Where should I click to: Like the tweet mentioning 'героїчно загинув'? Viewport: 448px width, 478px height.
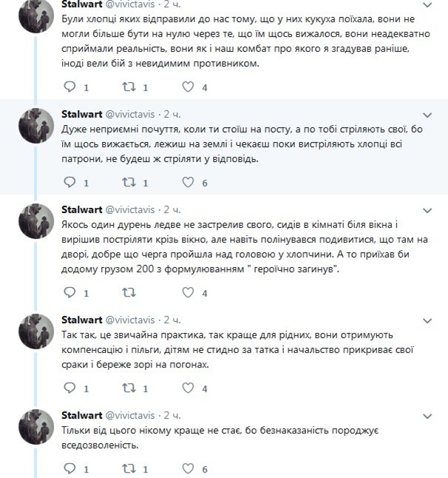click(188, 293)
